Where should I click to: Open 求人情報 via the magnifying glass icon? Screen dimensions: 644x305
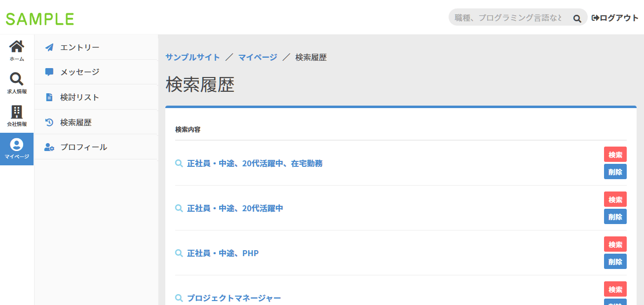(x=16, y=78)
